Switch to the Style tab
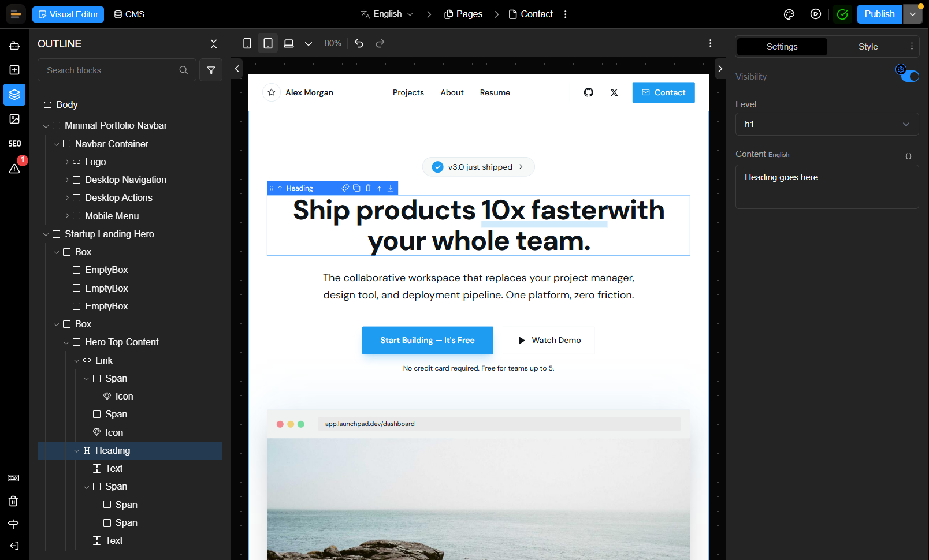Viewport: 929px width, 560px height. [x=868, y=47]
